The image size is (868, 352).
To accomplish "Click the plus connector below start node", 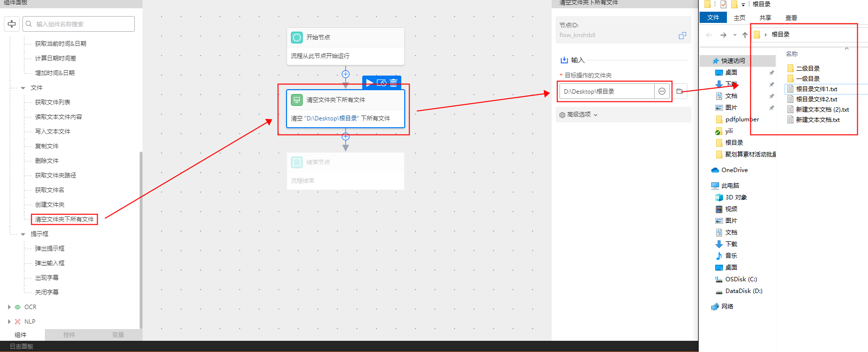I will (346, 74).
